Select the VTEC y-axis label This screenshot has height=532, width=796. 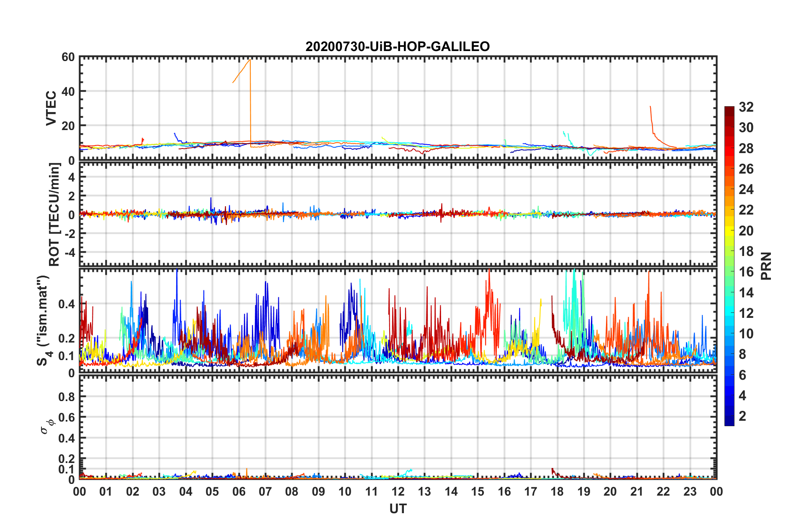pyautogui.click(x=51, y=108)
